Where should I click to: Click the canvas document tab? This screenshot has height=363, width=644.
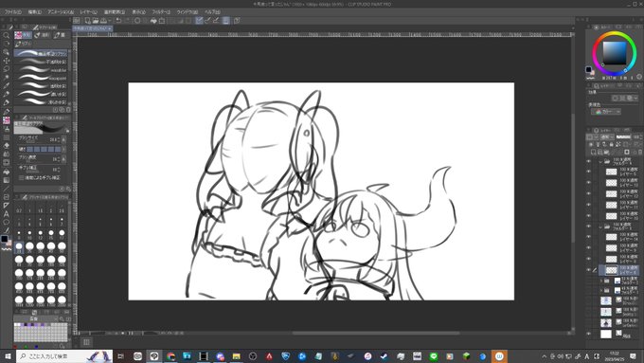pos(93,28)
